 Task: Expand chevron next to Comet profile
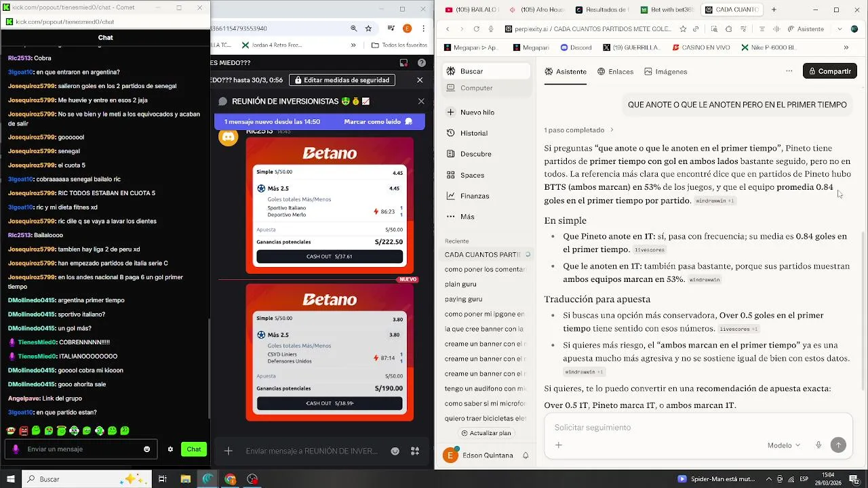(x=840, y=29)
